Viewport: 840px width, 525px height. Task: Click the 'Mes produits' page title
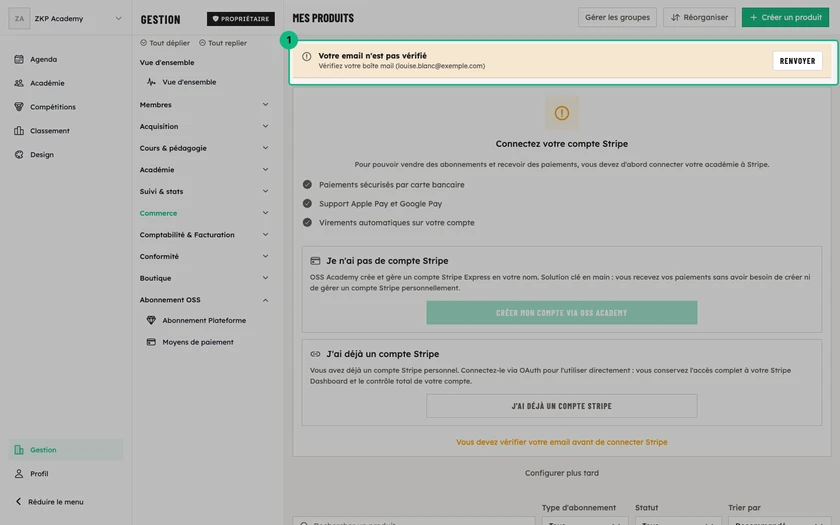coord(323,18)
